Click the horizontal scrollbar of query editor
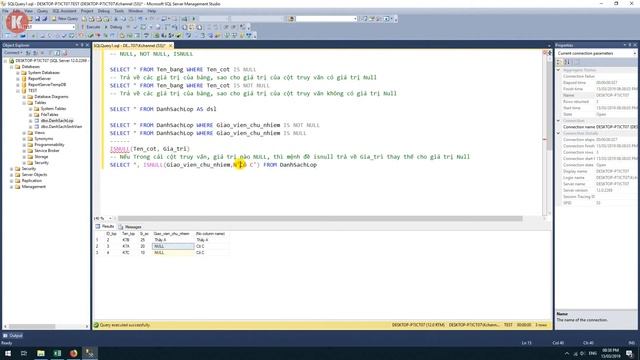Image resolution: width=640 pixels, height=360 pixels. click(320, 218)
